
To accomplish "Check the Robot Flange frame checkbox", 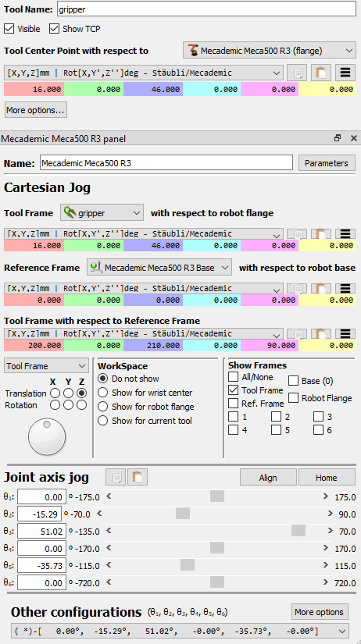I will click(x=293, y=398).
